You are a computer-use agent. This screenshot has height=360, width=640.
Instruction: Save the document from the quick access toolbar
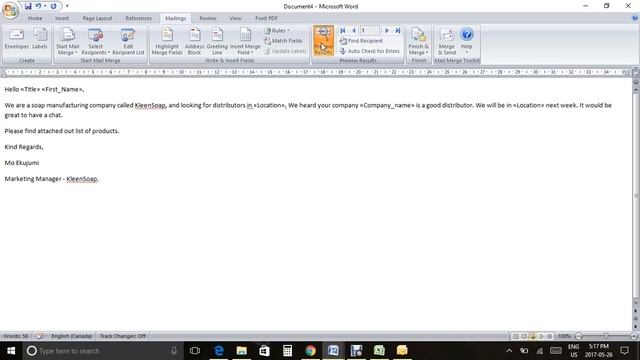[x=28, y=6]
